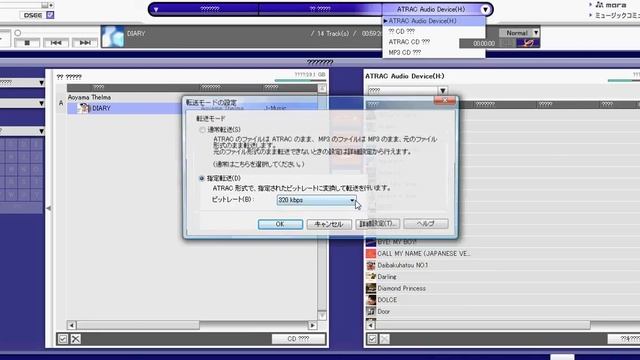Click the Stop playback button
This screenshot has height=360, width=640.
coord(27,42)
